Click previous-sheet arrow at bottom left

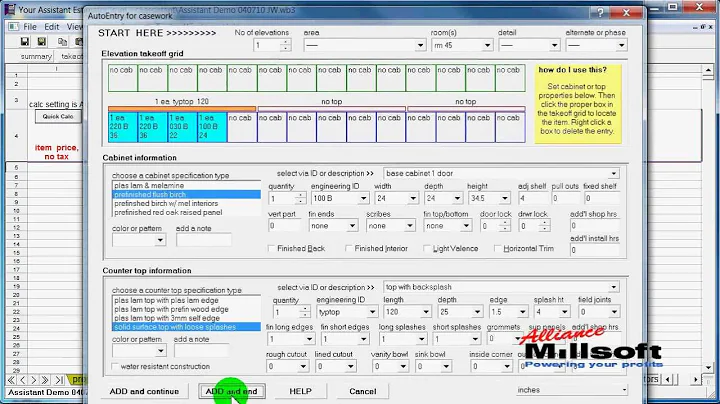(22, 380)
